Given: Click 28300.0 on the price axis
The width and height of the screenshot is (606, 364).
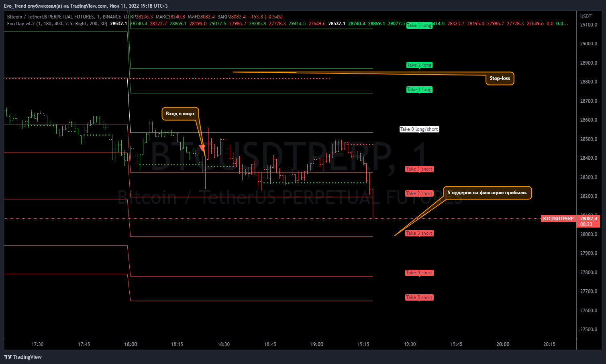Looking at the screenshot, I should (589, 177).
